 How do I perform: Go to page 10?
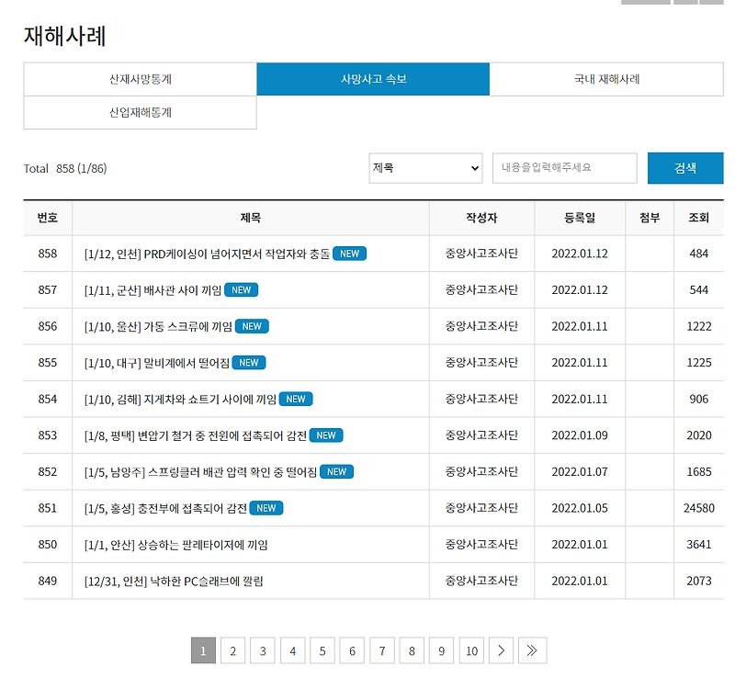pos(471,650)
